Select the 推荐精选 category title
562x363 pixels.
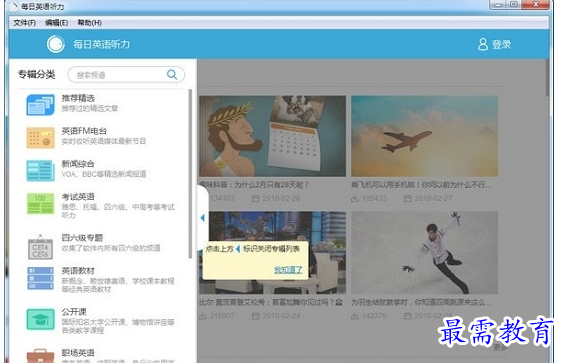tap(78, 98)
